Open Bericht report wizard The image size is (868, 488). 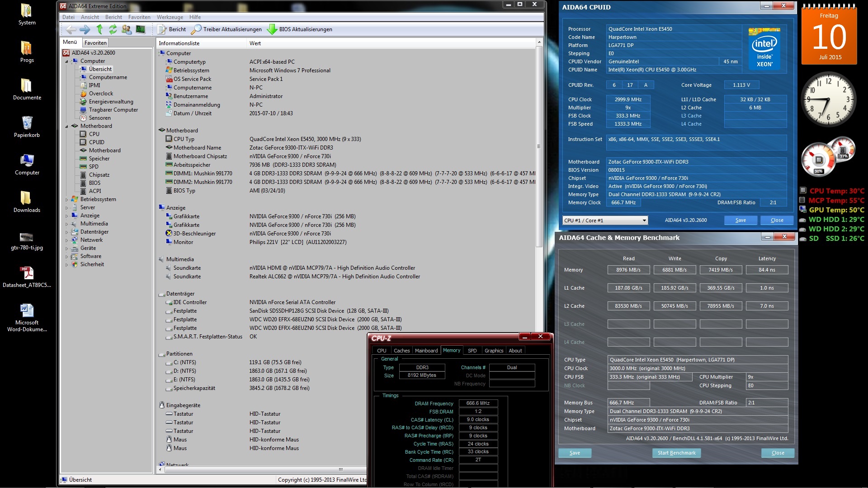pyautogui.click(x=172, y=29)
